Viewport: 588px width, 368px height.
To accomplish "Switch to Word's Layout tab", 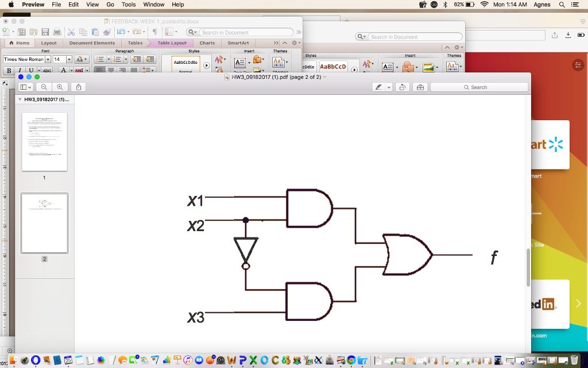I will tap(49, 43).
